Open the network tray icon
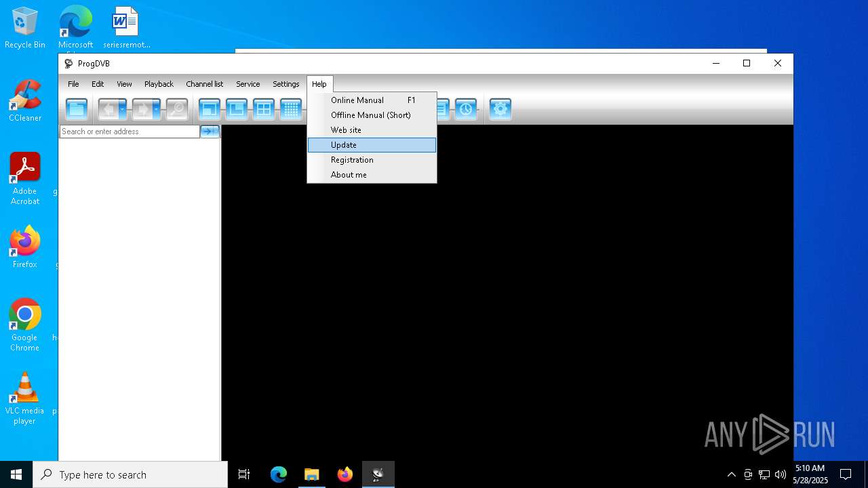Screen dimensions: 868x488 pyautogui.click(x=764, y=474)
